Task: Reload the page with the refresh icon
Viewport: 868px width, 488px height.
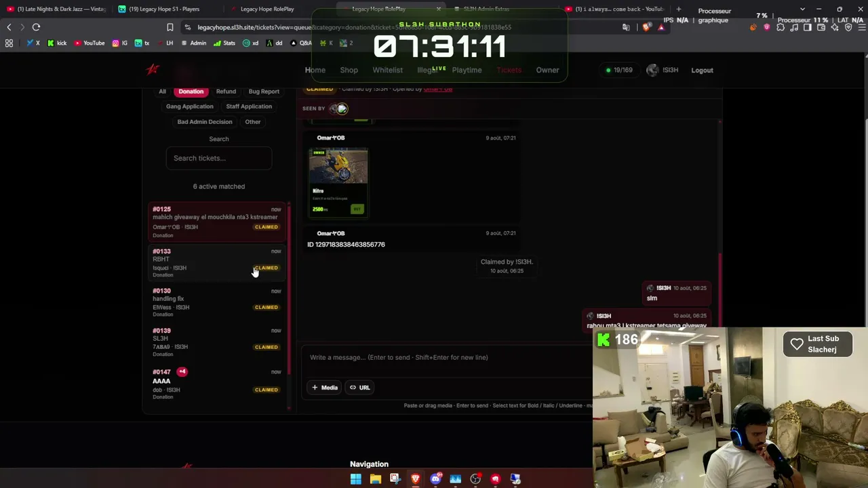Action: pyautogui.click(x=36, y=27)
